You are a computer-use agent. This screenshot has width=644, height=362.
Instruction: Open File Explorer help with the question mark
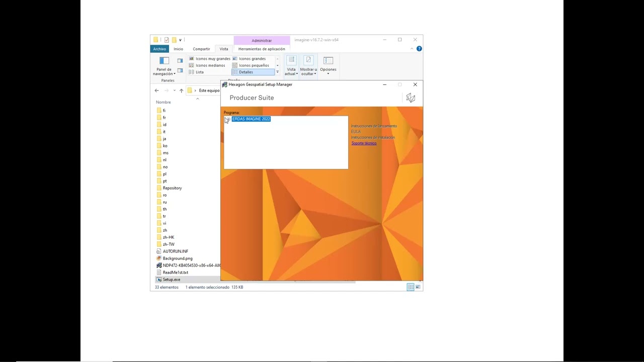pos(419,49)
